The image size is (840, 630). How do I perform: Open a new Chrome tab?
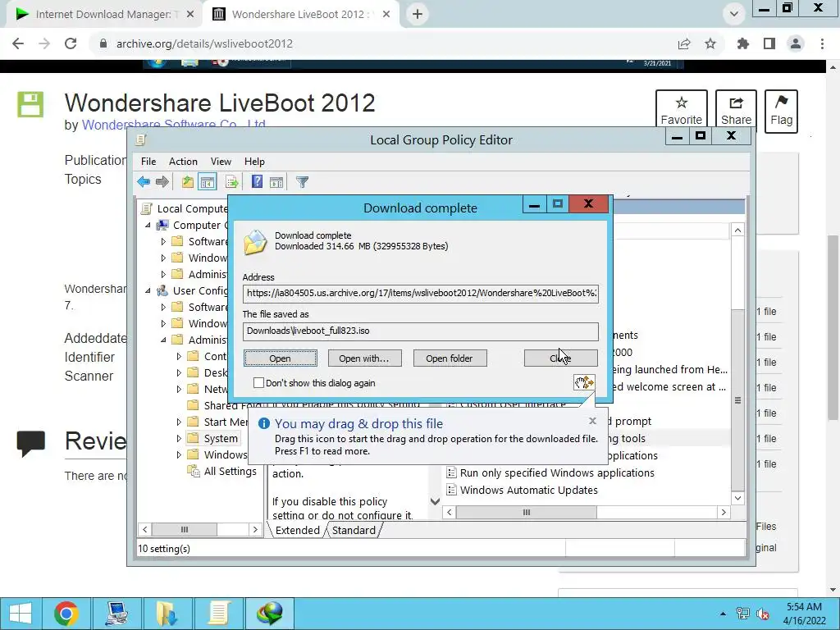[418, 14]
